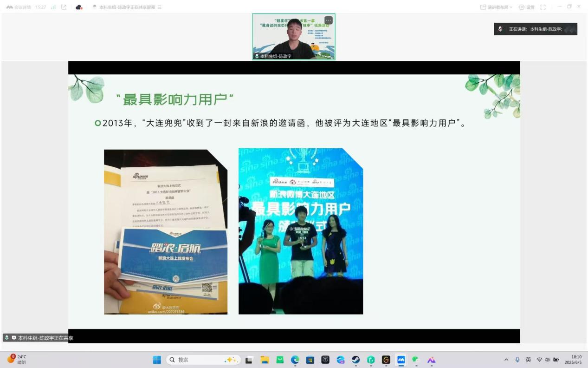The image size is (588, 368).
Task: Click the network signal strength icon
Action: 53,7
